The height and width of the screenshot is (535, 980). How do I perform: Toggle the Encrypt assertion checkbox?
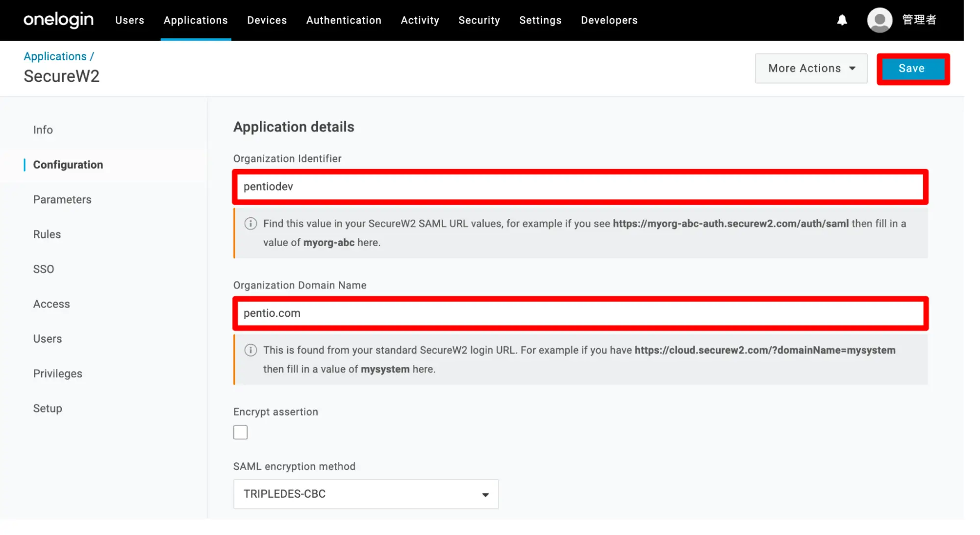click(x=240, y=433)
